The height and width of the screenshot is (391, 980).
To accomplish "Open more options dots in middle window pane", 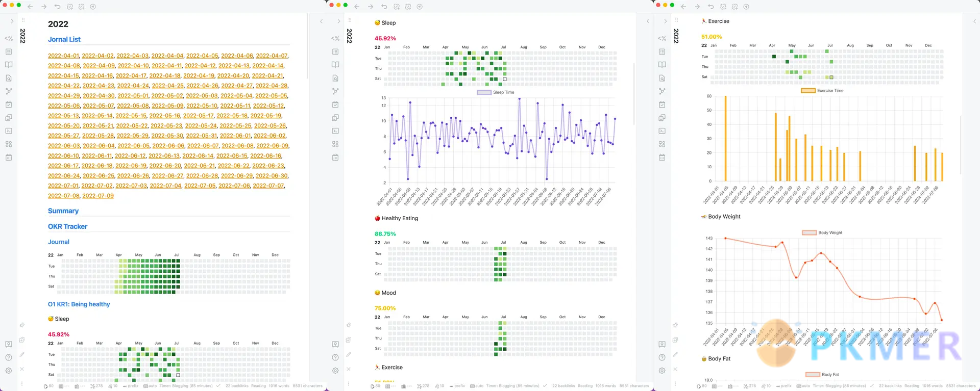I will click(349, 383).
